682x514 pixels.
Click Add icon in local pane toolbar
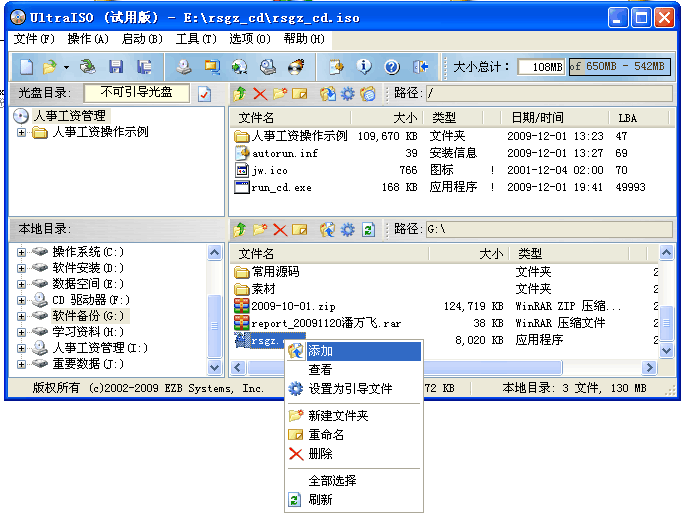coord(328,230)
